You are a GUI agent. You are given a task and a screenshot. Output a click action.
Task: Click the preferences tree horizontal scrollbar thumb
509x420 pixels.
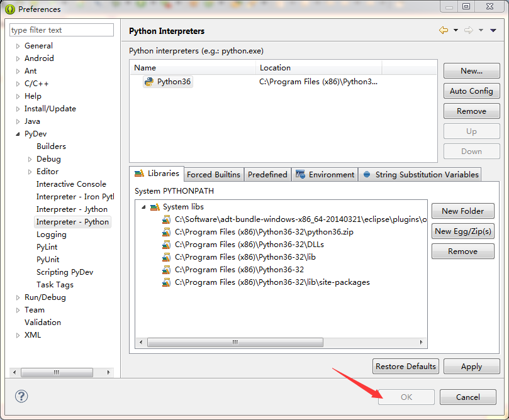click(x=57, y=372)
